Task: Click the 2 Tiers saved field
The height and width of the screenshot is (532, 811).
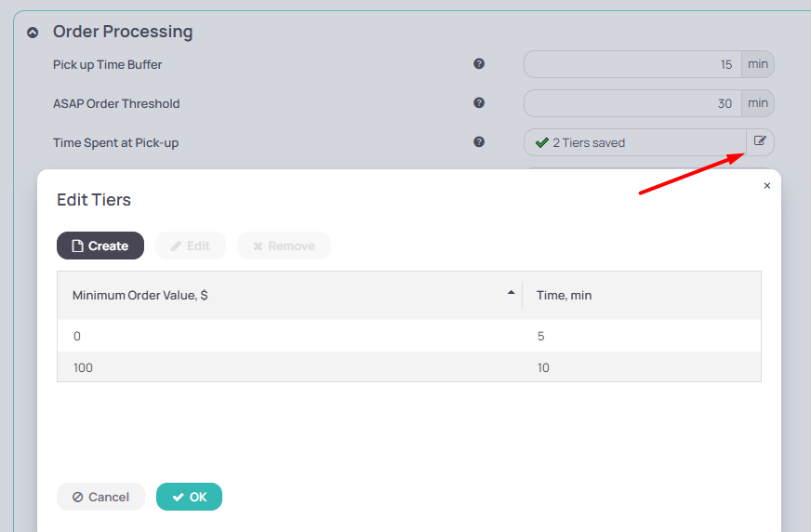Action: click(634, 142)
